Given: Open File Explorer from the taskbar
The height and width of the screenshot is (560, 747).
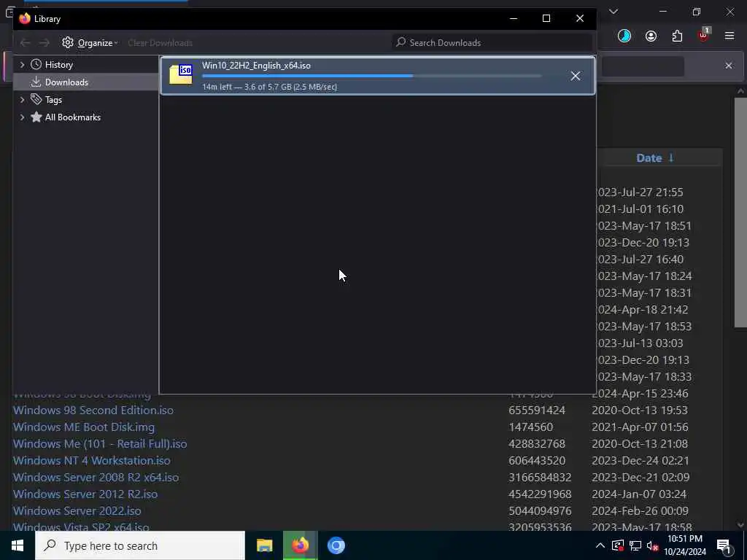Looking at the screenshot, I should pos(264,545).
